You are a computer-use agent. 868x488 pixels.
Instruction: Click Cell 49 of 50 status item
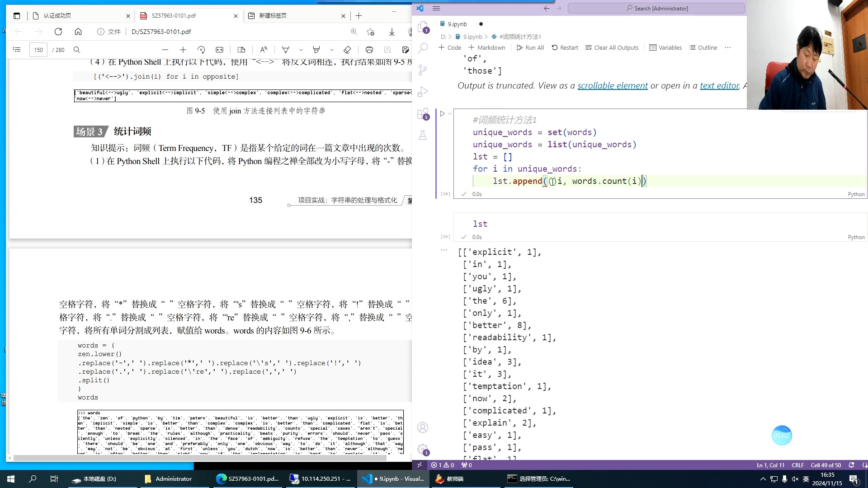pyautogui.click(x=826, y=465)
